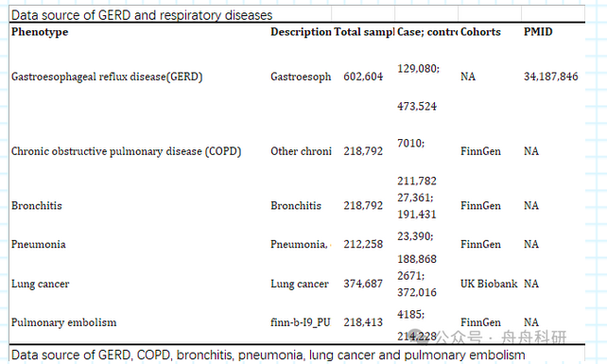Select the Total sample header cell
The width and height of the screenshot is (607, 364).
[364, 32]
